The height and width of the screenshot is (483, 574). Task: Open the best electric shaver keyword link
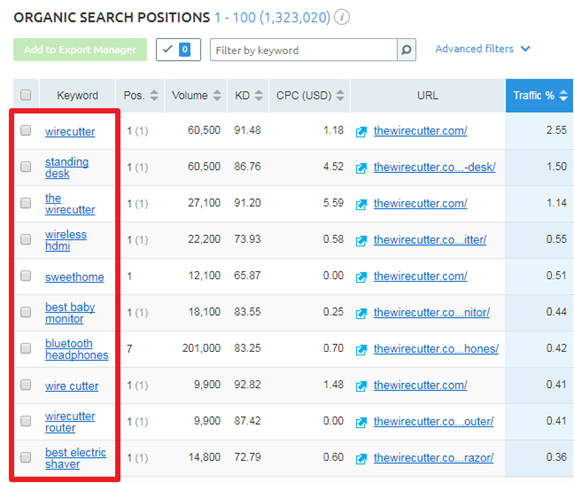[75, 458]
